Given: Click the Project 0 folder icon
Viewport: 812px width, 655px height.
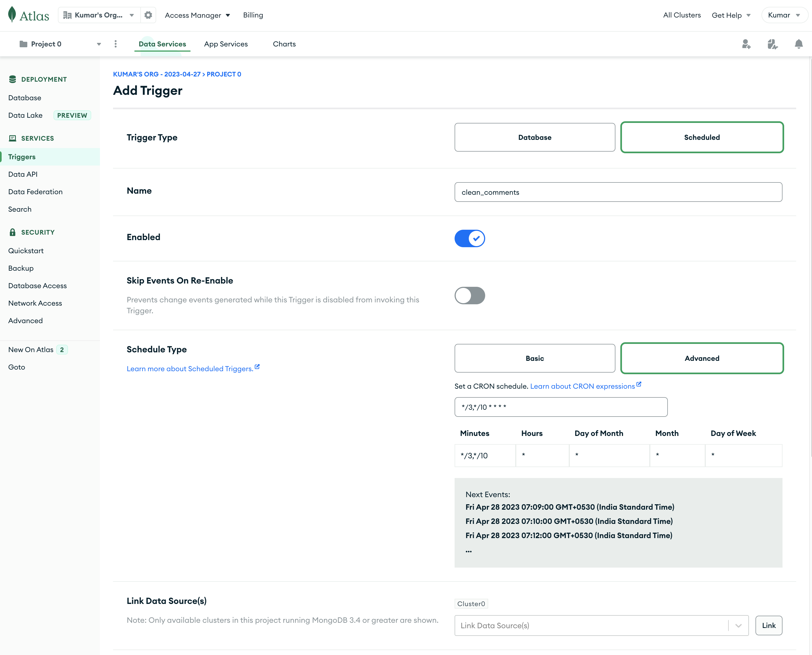Looking at the screenshot, I should coord(23,44).
